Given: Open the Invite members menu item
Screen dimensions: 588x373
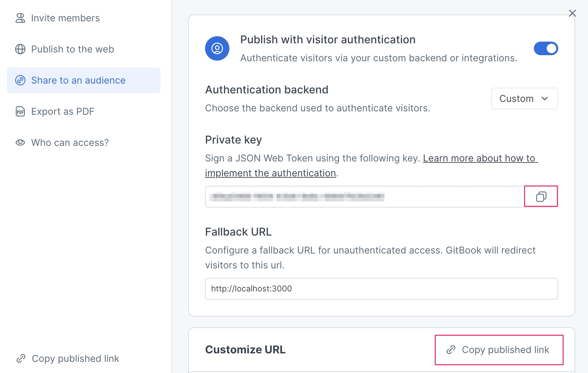Looking at the screenshot, I should point(65,18).
